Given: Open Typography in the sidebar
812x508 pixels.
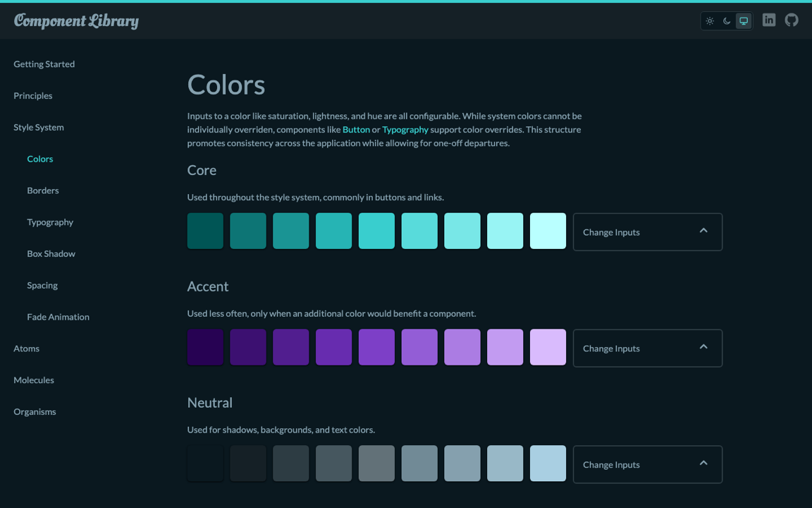Looking at the screenshot, I should [50, 222].
